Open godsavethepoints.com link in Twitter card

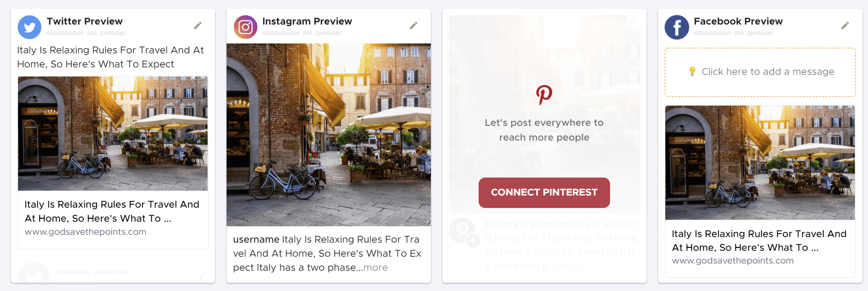85,232
